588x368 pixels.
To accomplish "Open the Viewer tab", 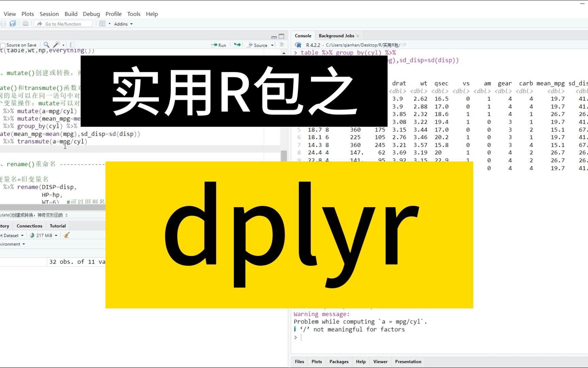I will tap(380, 362).
